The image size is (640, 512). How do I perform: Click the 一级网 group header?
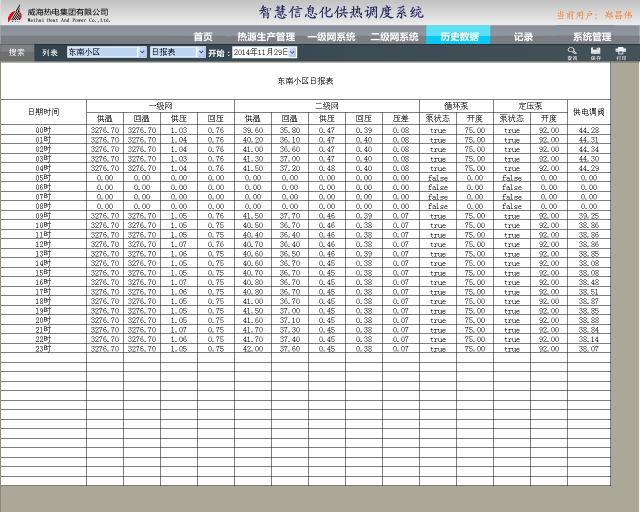160,106
